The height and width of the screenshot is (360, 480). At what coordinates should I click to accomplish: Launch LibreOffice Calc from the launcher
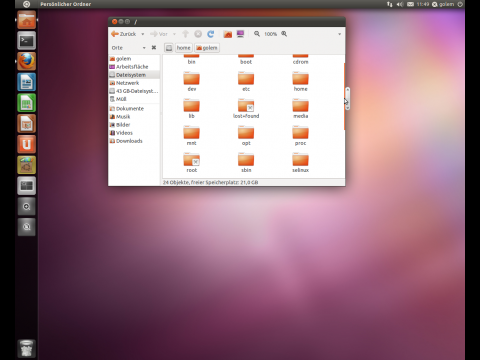pyautogui.click(x=27, y=103)
